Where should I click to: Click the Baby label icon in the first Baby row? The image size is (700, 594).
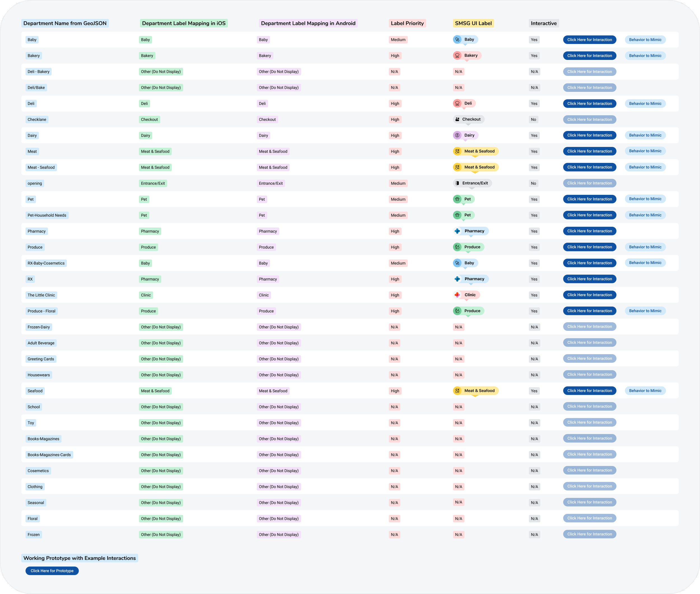click(x=457, y=39)
